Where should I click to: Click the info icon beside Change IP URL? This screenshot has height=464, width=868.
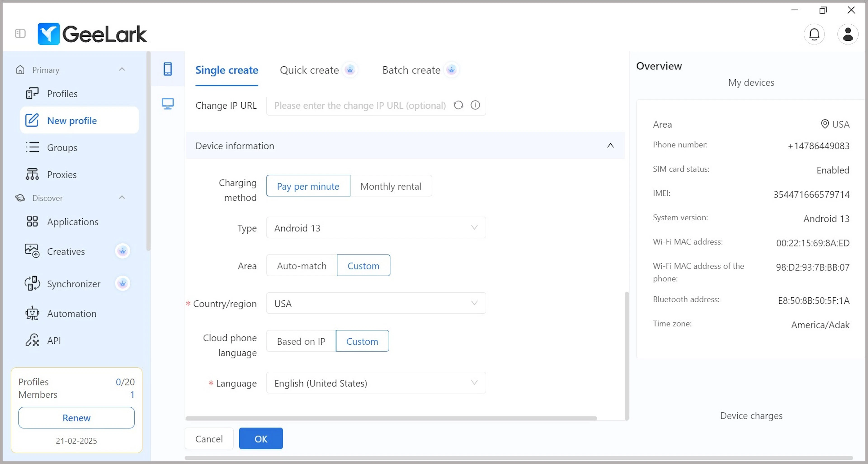(x=475, y=105)
